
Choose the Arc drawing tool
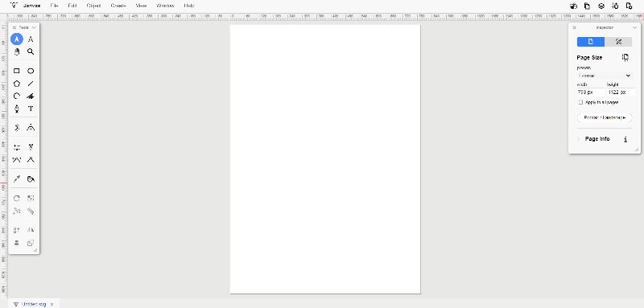pos(16,96)
